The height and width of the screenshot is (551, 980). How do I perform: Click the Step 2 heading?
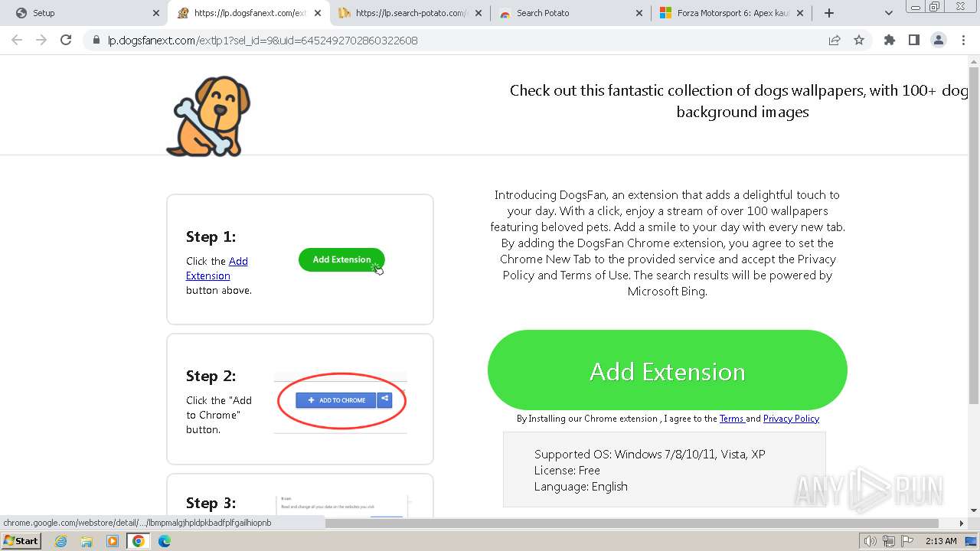click(211, 376)
